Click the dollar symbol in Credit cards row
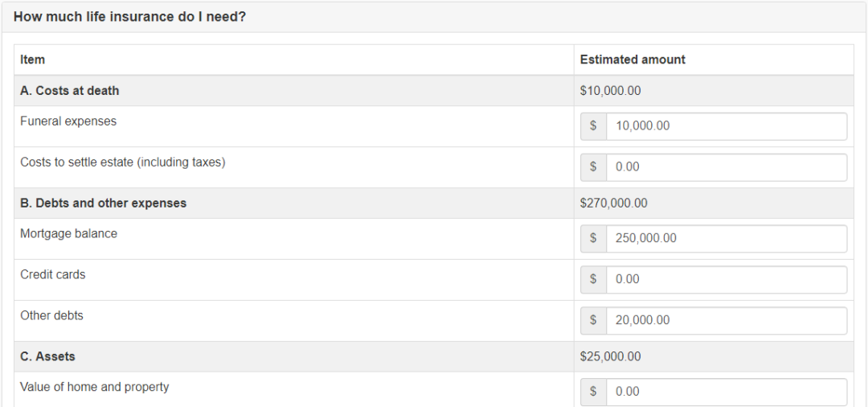868x407 pixels. [x=593, y=280]
